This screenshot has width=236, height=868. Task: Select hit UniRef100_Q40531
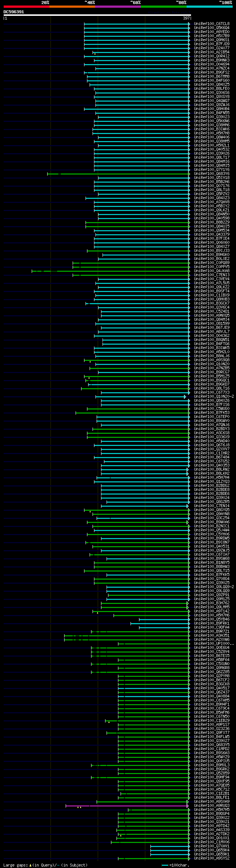coord(212,547)
